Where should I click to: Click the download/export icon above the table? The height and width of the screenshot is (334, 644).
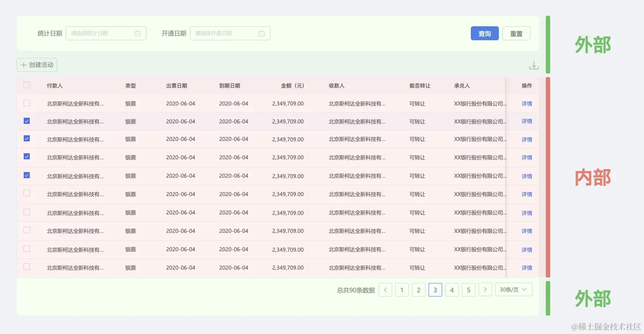(x=534, y=64)
